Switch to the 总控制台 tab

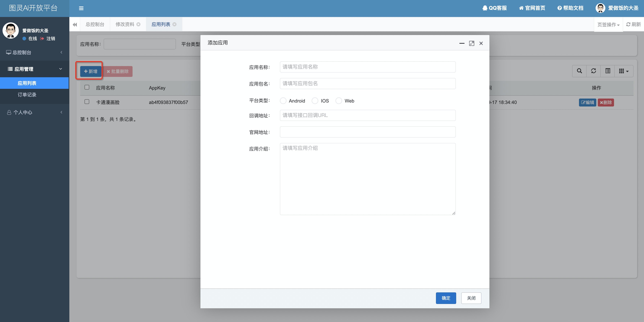(95, 25)
